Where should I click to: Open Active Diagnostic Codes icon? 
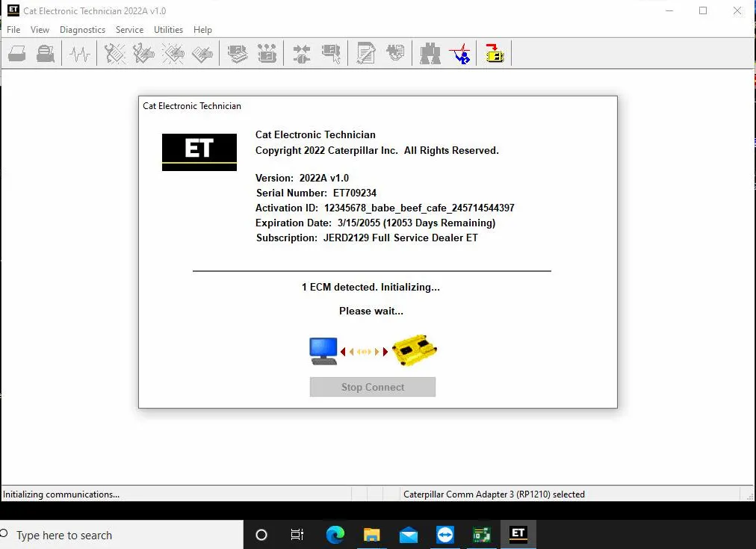coord(115,54)
